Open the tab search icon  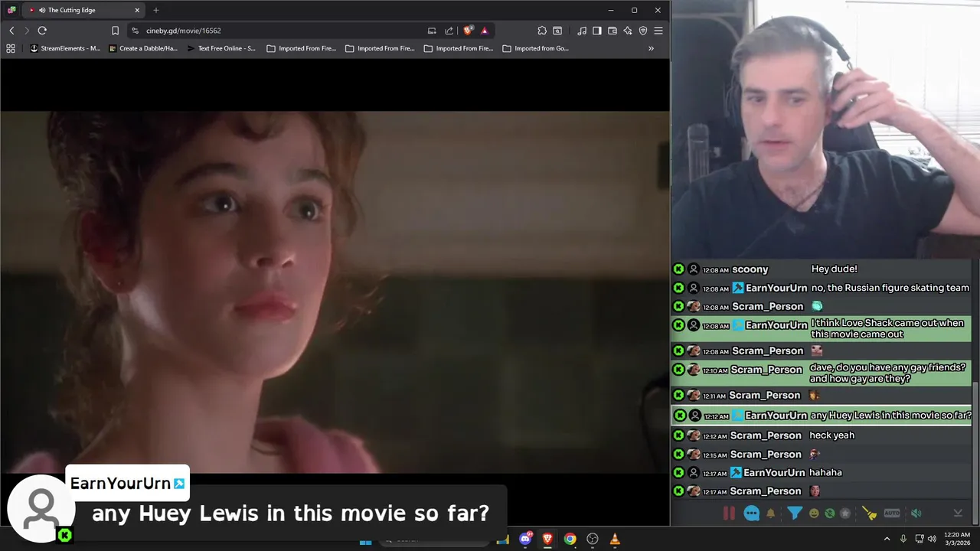(557, 31)
